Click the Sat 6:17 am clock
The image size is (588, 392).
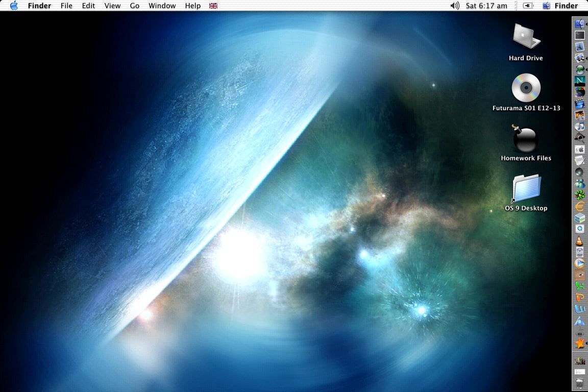click(486, 6)
